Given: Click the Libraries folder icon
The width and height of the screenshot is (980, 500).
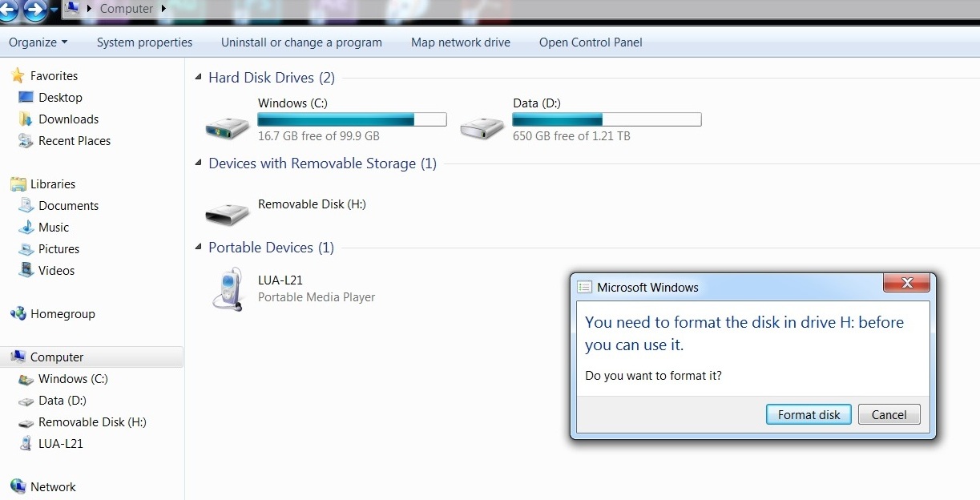Looking at the screenshot, I should [x=18, y=184].
